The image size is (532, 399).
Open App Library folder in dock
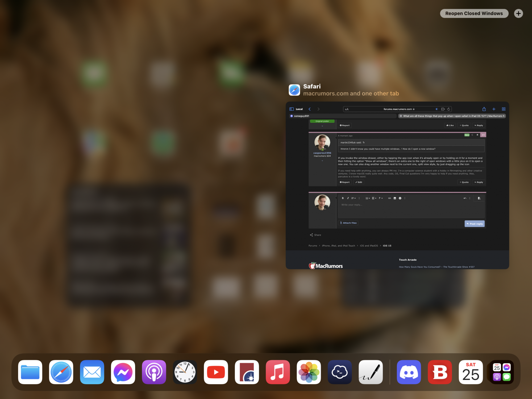501,372
